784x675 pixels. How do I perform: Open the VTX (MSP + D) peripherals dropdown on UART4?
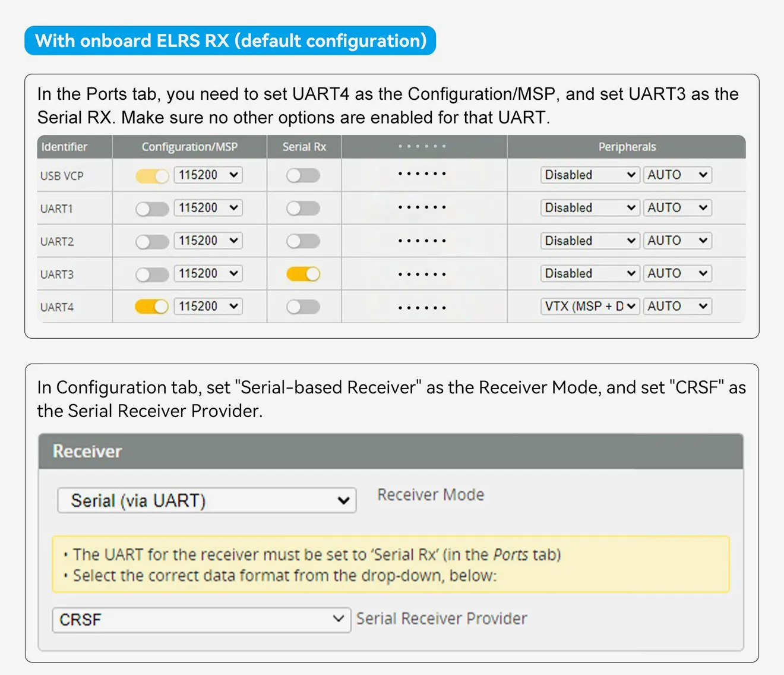tap(589, 306)
